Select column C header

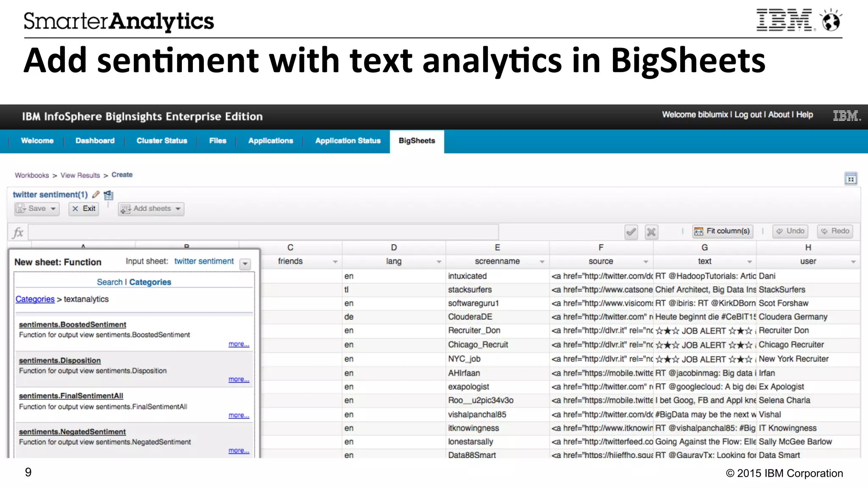[x=290, y=248]
